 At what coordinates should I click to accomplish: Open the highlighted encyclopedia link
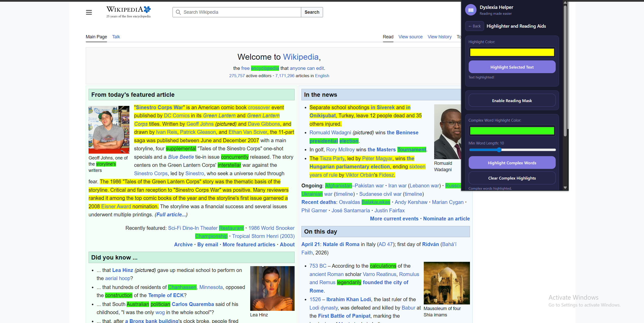pyautogui.click(x=265, y=68)
